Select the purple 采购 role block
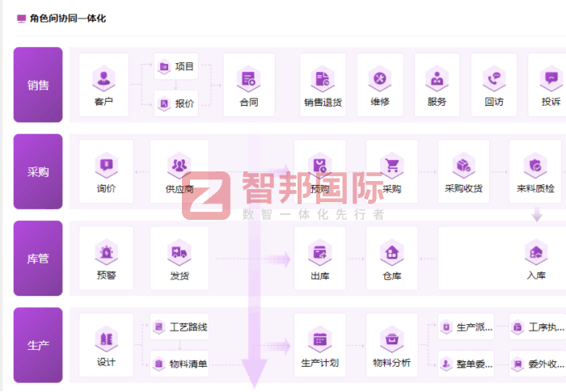Viewport: 566px width, 392px height. click(38, 171)
